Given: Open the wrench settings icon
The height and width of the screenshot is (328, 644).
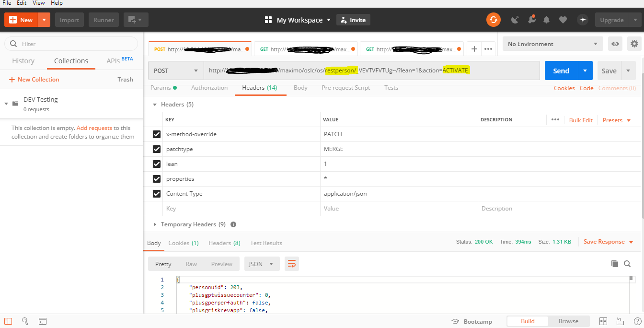Looking at the screenshot, I should point(531,20).
